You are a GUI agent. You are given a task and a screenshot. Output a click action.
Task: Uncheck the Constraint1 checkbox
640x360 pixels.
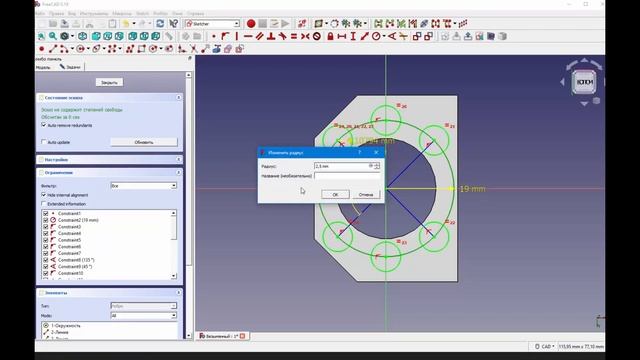[46, 213]
